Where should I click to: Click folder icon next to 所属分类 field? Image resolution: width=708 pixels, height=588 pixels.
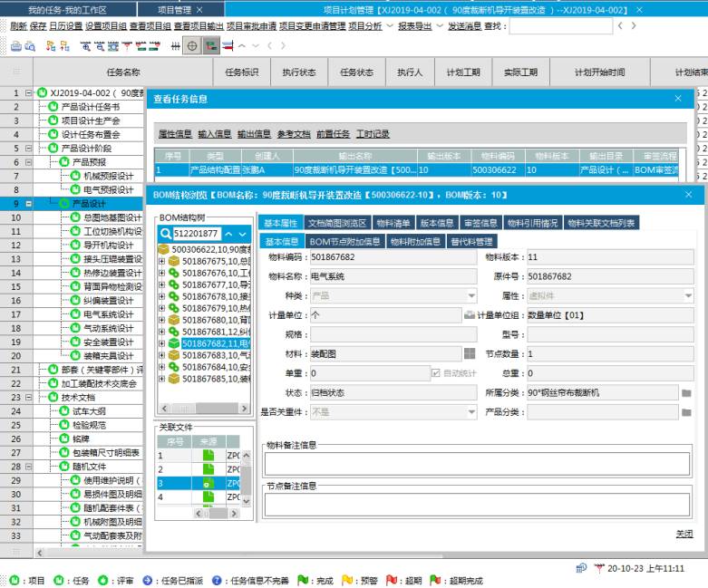[x=686, y=392]
